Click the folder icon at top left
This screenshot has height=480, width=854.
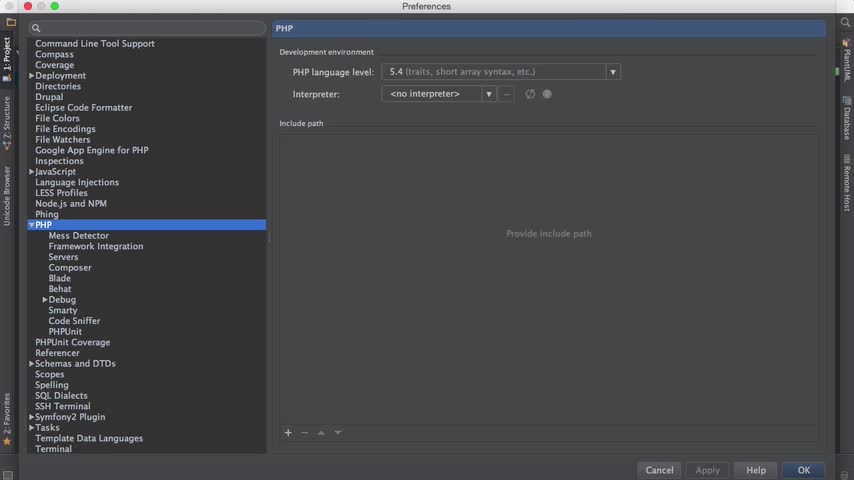point(11,22)
